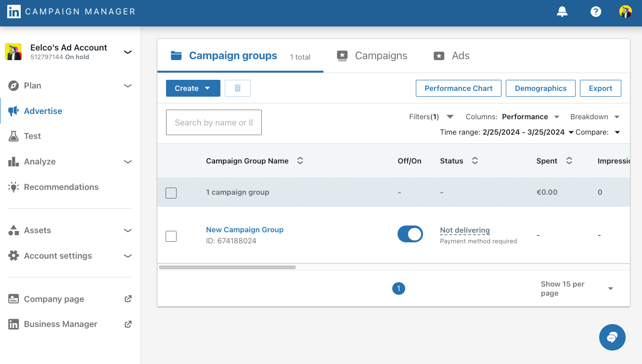Open the profile avatar menu in header

626,12
